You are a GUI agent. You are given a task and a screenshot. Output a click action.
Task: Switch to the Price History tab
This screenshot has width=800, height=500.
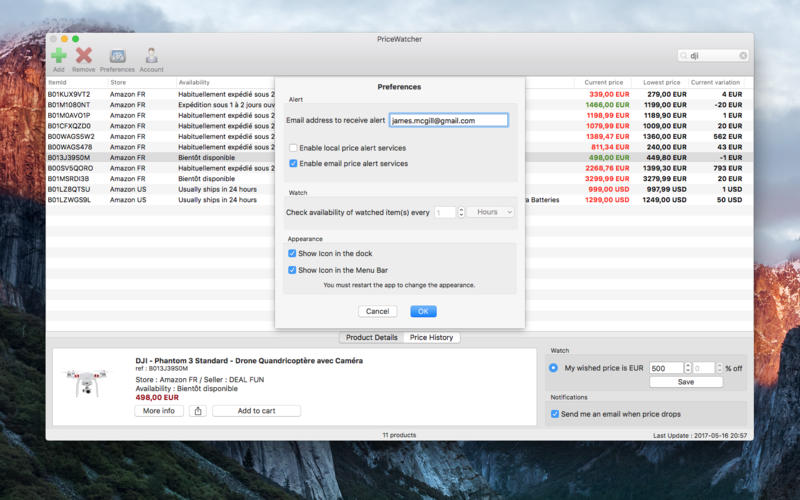tap(432, 337)
